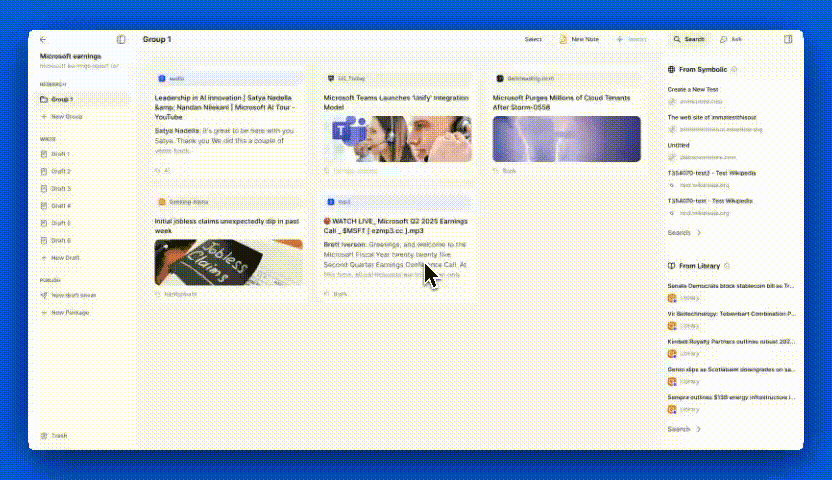Viewport: 832px width, 480px height.
Task: Click New Draft in the sidebar
Action: (x=65, y=258)
